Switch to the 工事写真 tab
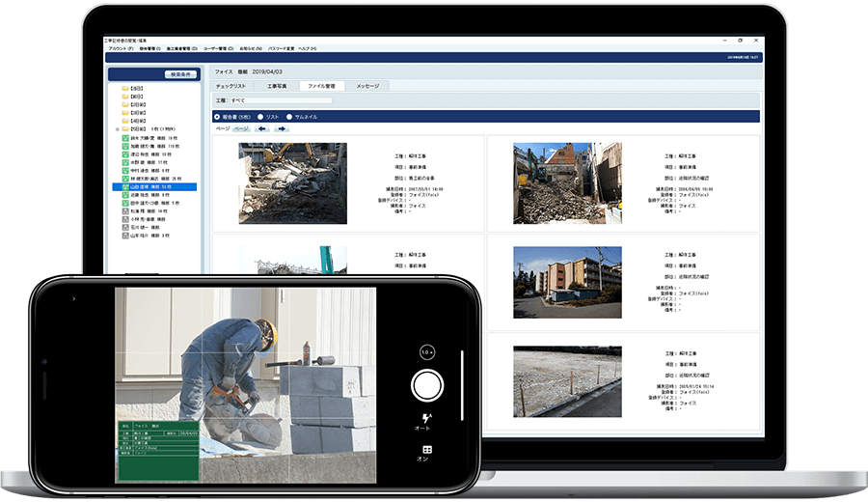Viewport: 868px width, 502px height. point(276,86)
